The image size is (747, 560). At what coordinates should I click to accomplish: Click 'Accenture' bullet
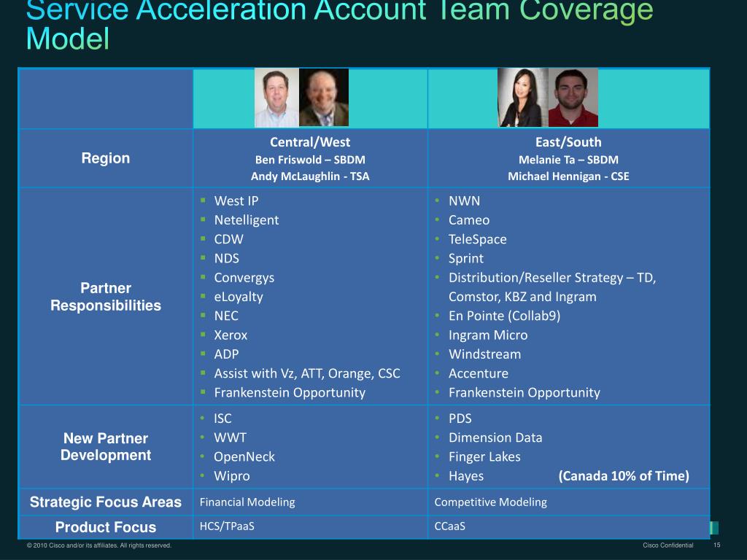(479, 373)
